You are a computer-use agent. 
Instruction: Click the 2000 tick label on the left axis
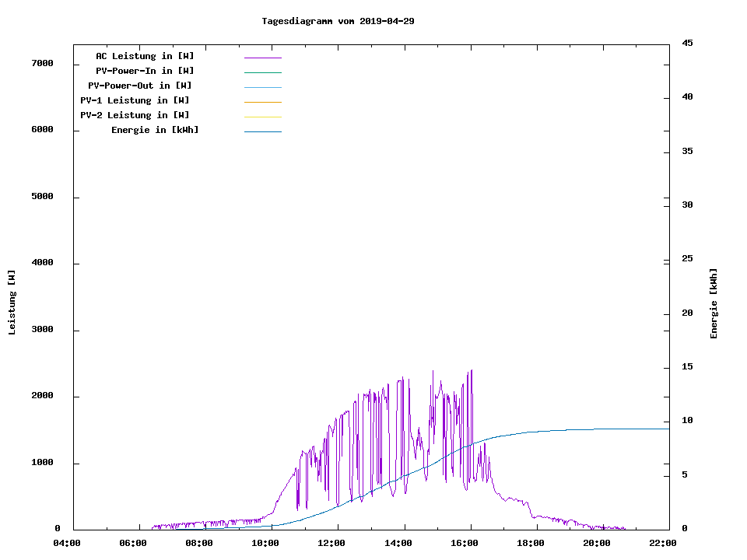(x=42, y=396)
